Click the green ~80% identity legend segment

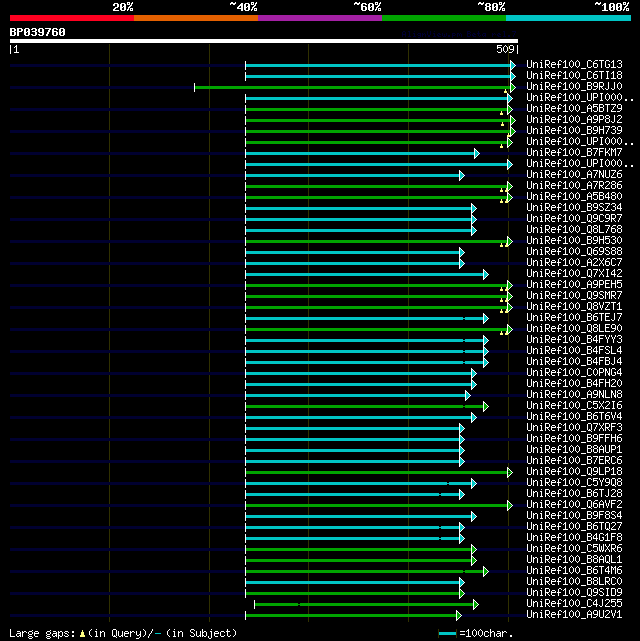444,18
